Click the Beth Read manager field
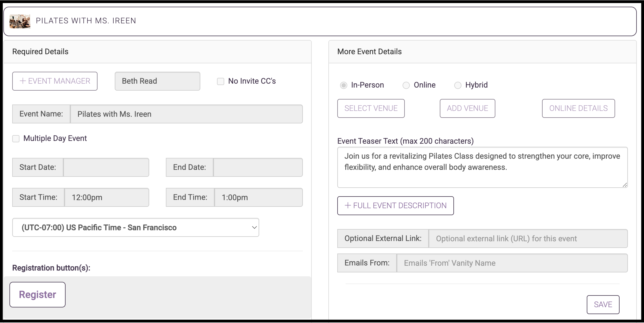 coord(158,81)
